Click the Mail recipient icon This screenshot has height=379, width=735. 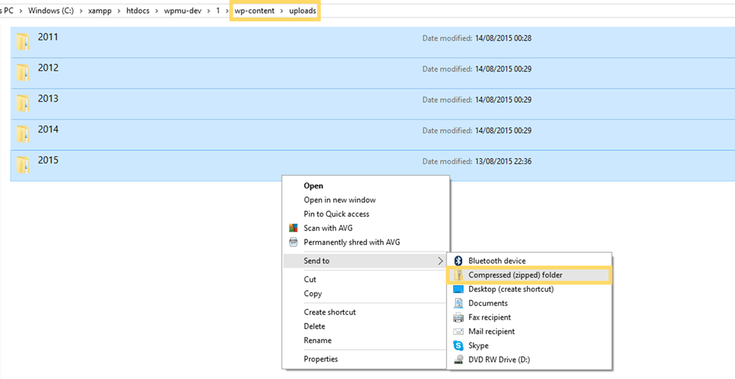pyautogui.click(x=458, y=332)
